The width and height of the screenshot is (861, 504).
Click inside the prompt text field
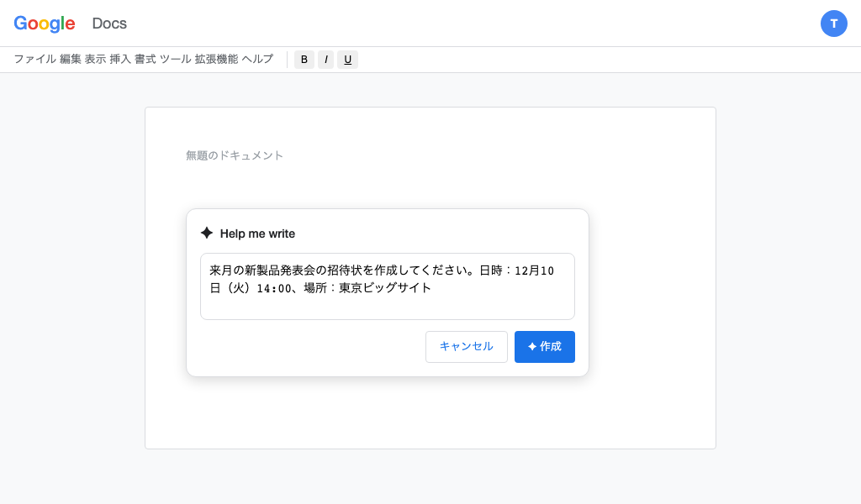[387, 286]
